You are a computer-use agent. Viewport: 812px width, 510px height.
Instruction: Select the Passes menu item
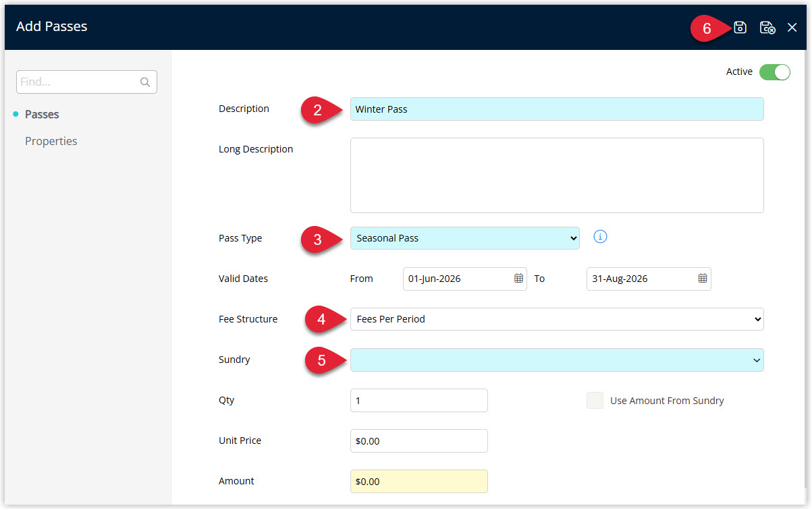tap(42, 114)
